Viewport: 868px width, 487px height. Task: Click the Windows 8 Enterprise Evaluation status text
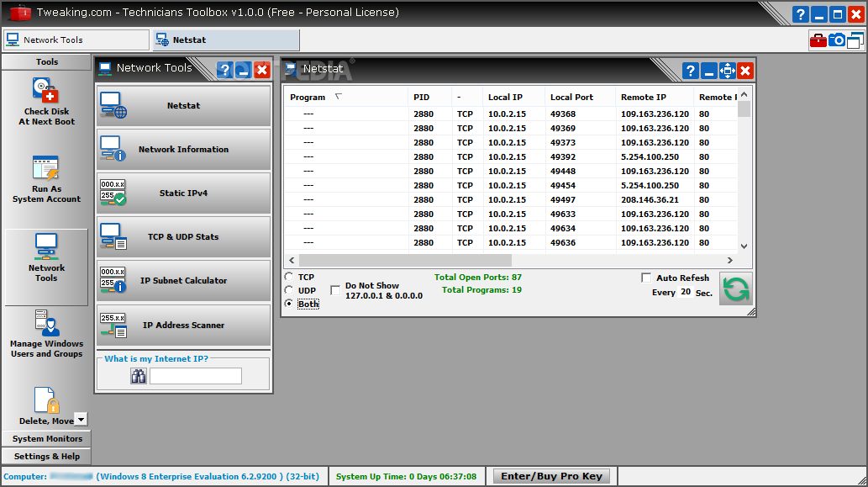(x=208, y=476)
